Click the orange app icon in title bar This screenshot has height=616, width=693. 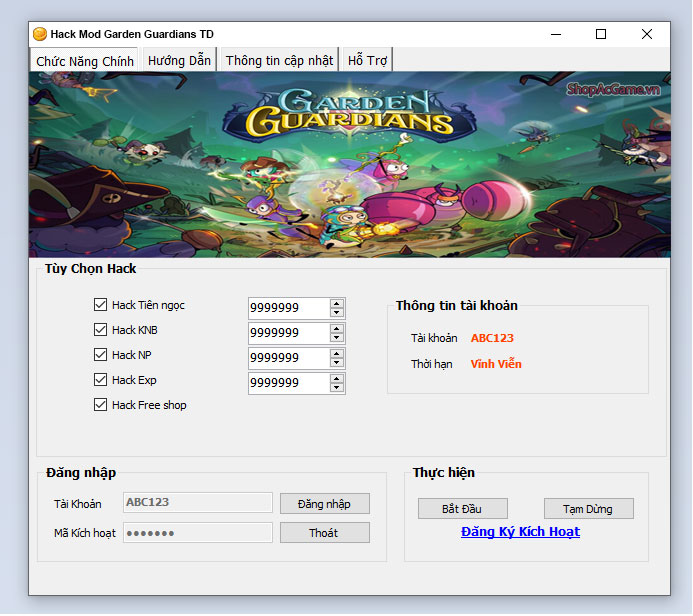point(40,34)
